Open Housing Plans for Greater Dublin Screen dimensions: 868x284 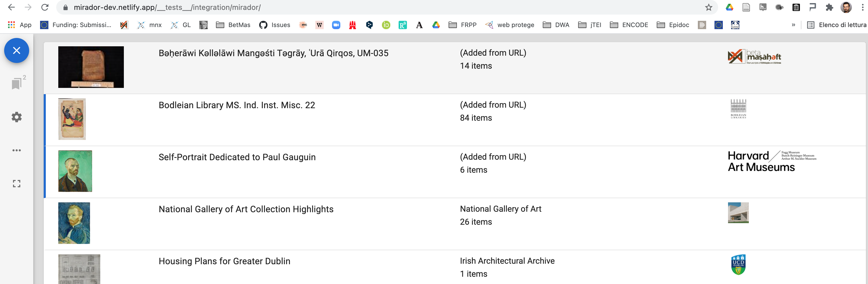pos(224,261)
